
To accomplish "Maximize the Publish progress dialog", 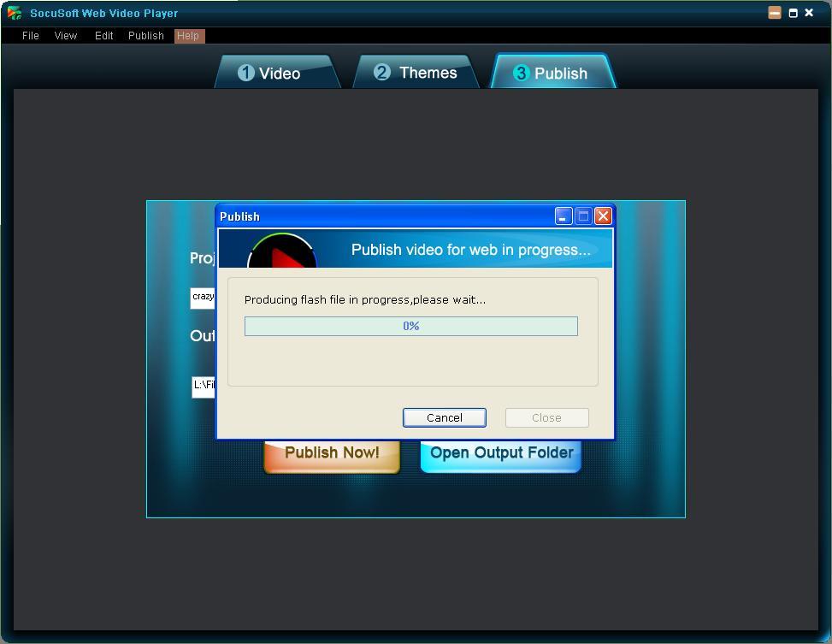I will (x=582, y=216).
